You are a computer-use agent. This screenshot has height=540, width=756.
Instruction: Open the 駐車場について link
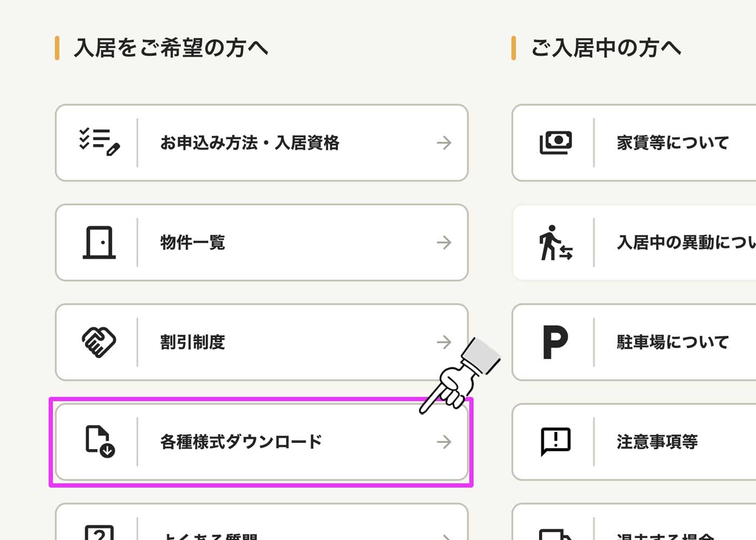coord(634,342)
